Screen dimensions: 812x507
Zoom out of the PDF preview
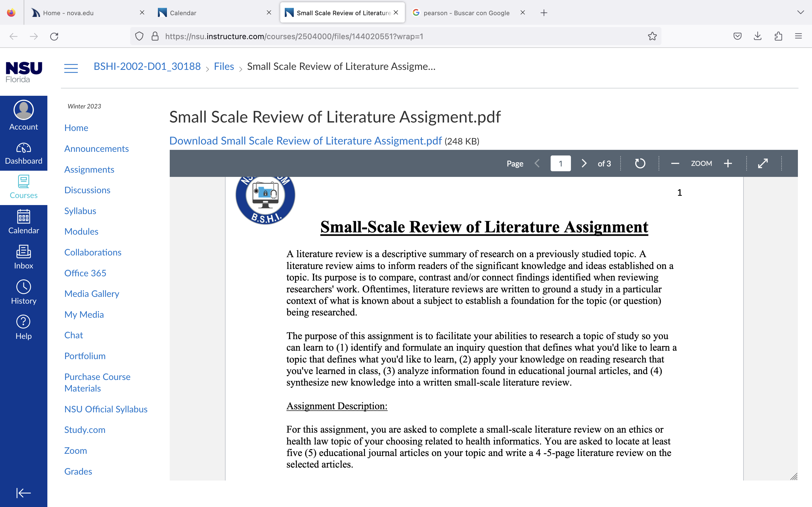pos(675,164)
